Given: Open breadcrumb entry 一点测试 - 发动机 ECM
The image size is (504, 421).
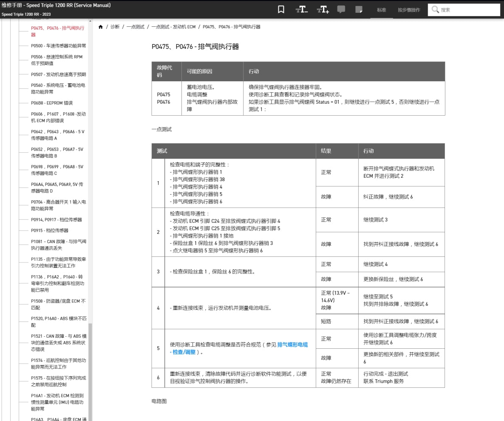Looking at the screenshot, I should [174, 26].
